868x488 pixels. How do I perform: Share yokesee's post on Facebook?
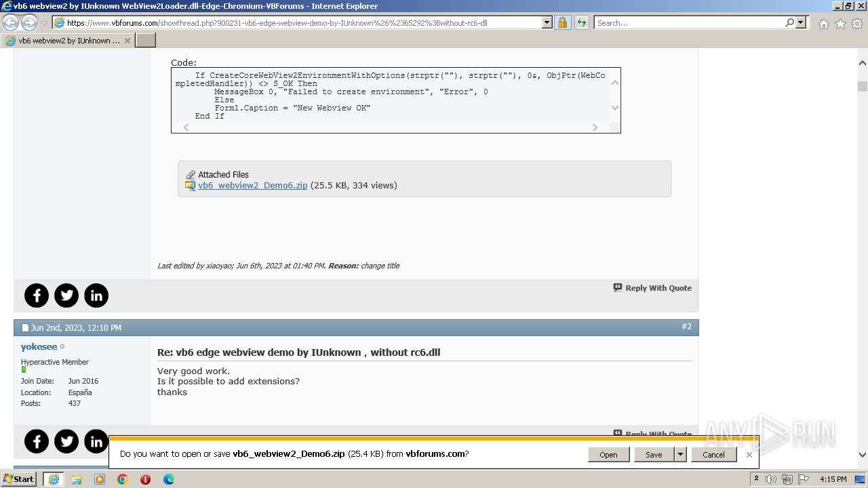point(37,442)
